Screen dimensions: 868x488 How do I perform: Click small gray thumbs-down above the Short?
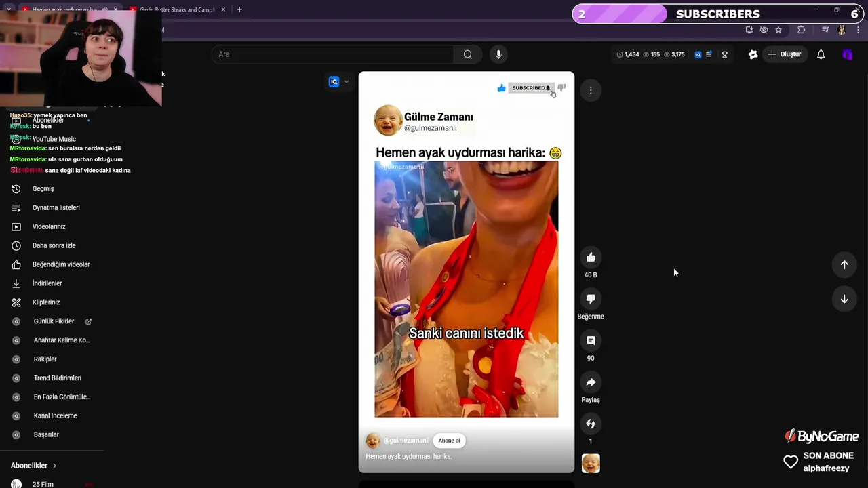[561, 88]
